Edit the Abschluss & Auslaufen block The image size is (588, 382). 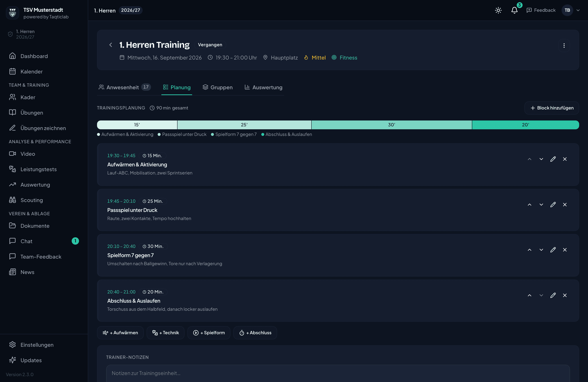[553, 295]
